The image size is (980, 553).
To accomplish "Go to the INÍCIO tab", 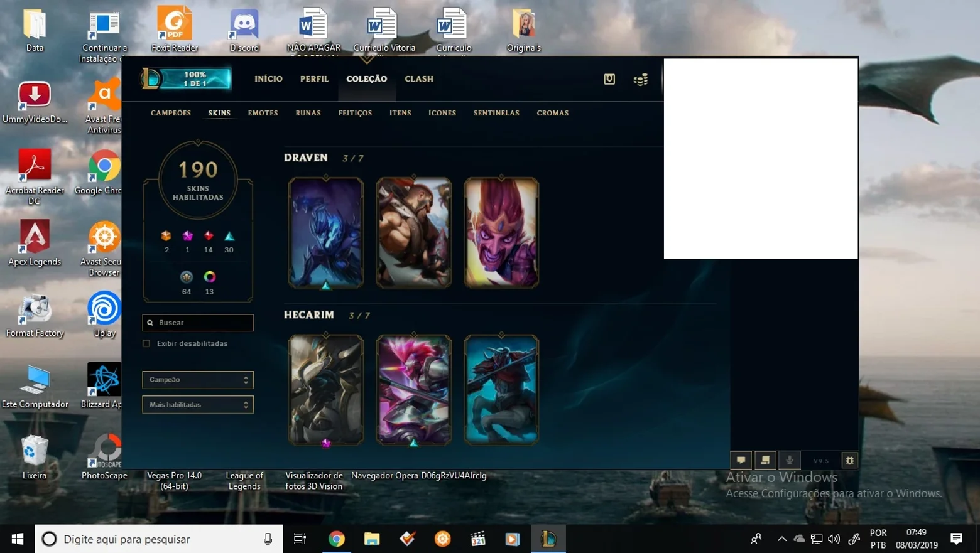I will coord(268,79).
